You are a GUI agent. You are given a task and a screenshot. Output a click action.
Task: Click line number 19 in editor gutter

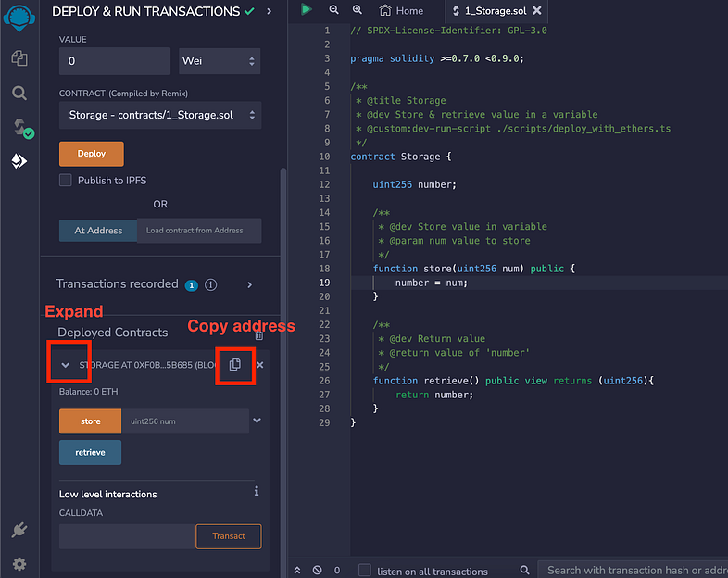point(324,283)
